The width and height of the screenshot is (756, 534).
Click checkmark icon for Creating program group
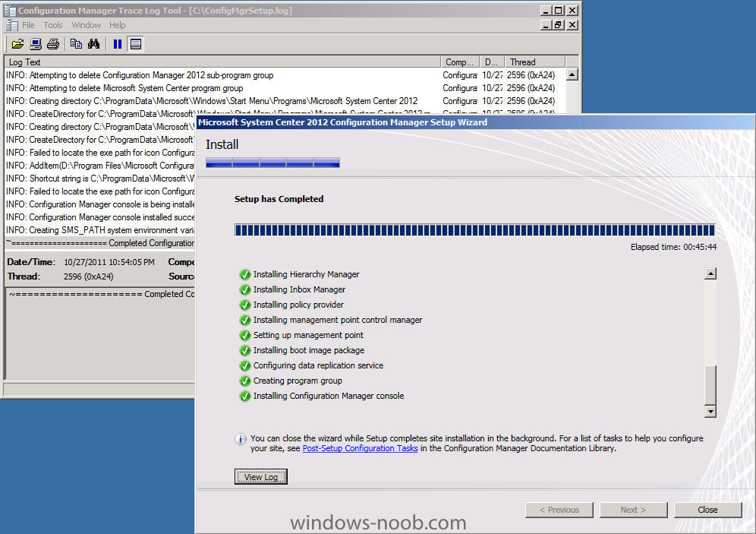[x=245, y=381]
